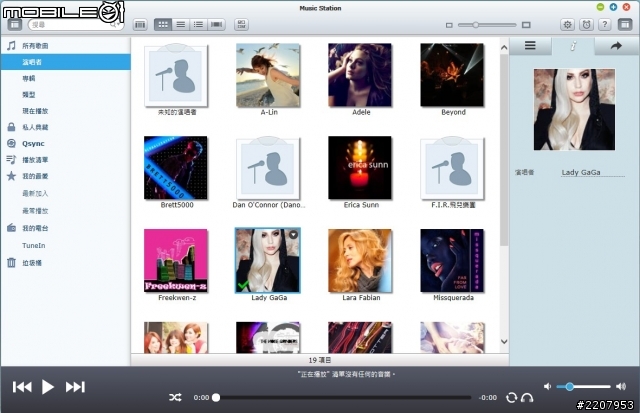Image resolution: width=640 pixels, height=413 pixels.
Task: Click the piano-keys browse view icon
Action: tap(140, 25)
